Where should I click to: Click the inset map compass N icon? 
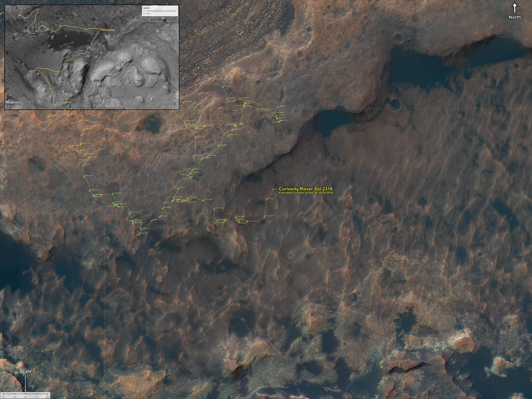[x=175, y=102]
